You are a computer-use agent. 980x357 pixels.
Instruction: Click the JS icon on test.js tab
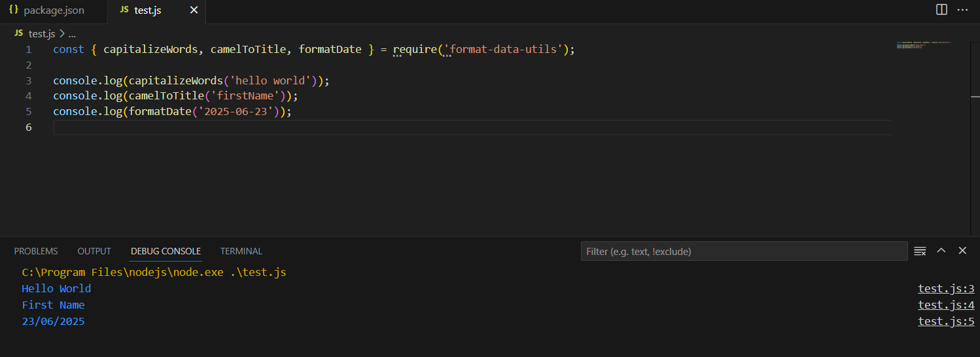click(124, 10)
